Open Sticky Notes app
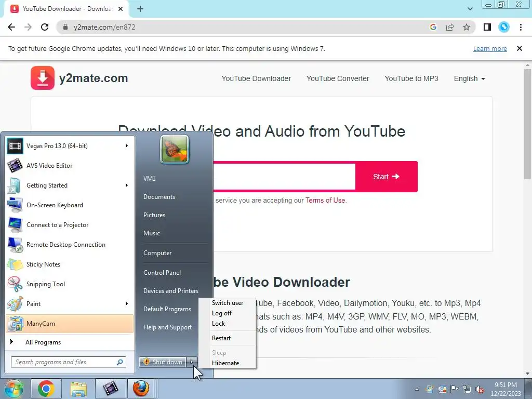Image resolution: width=532 pixels, height=399 pixels. coord(70,264)
